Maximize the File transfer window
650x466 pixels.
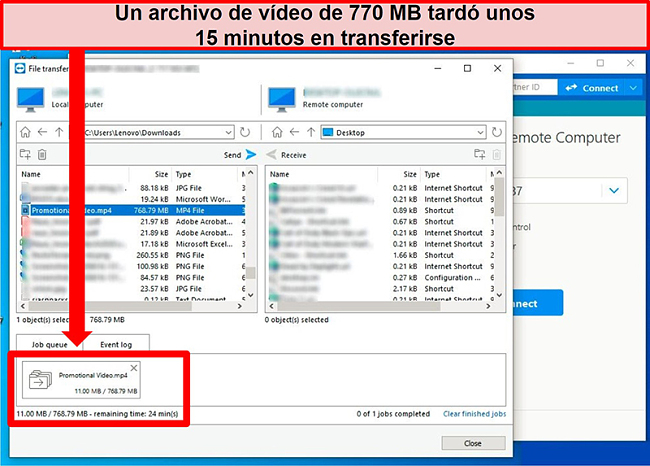(x=467, y=68)
